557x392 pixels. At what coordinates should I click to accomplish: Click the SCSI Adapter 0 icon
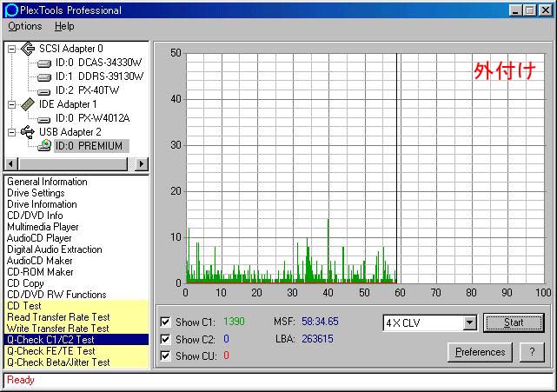point(28,49)
